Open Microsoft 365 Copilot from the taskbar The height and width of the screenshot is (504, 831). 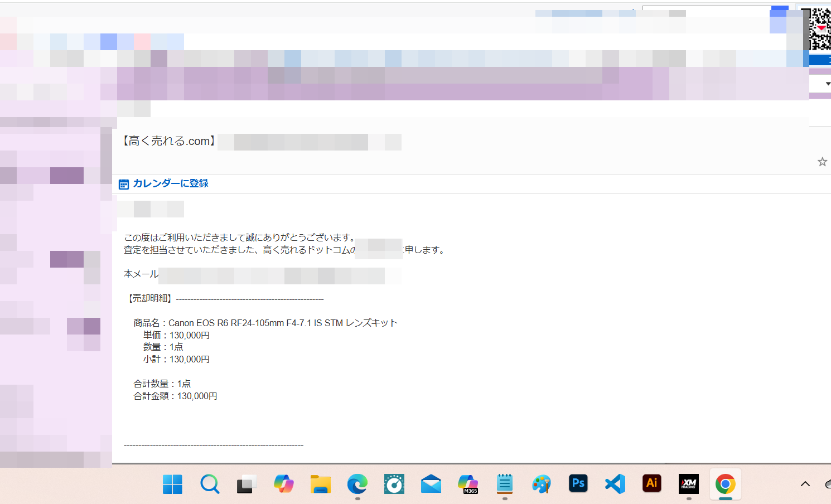click(467, 484)
